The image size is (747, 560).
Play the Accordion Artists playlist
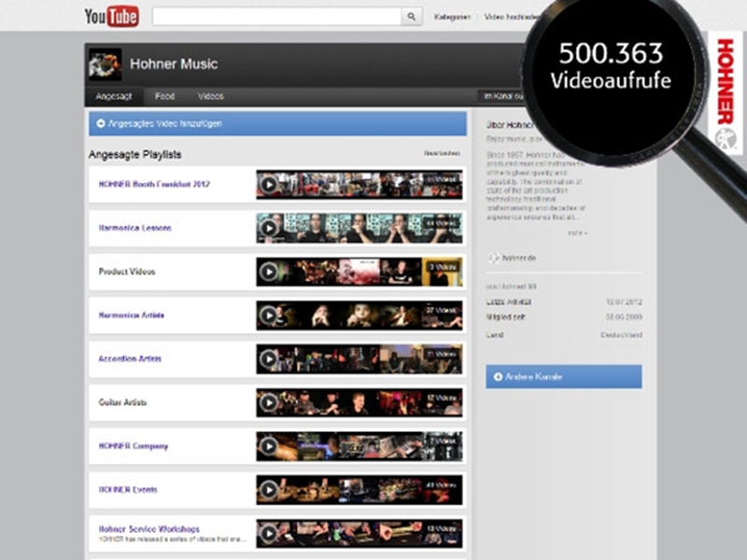[269, 359]
